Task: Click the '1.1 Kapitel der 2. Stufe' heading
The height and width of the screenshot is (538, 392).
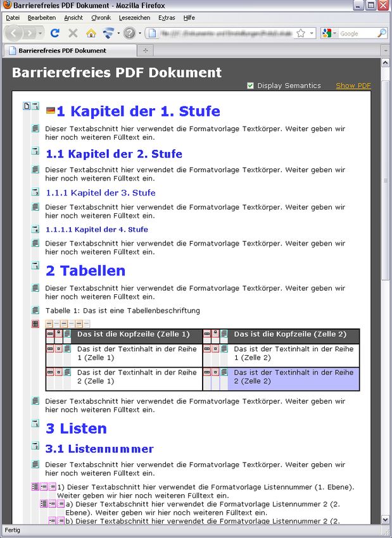Action: pyautogui.click(x=113, y=154)
